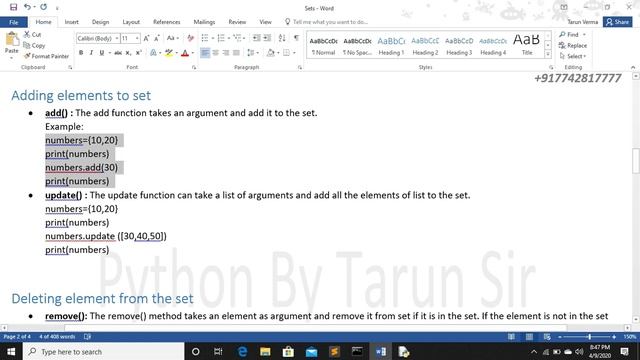
Task: Click Find in the Editing group
Action: (573, 35)
